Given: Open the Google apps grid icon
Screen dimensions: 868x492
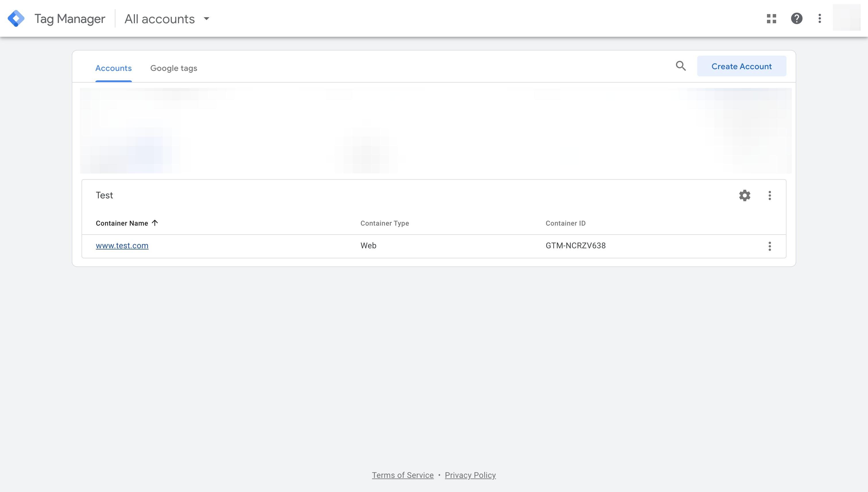Looking at the screenshot, I should 771,19.
